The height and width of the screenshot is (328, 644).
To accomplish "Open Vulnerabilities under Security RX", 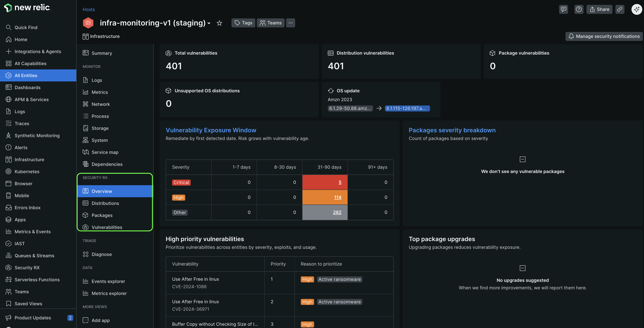I will coord(107,227).
